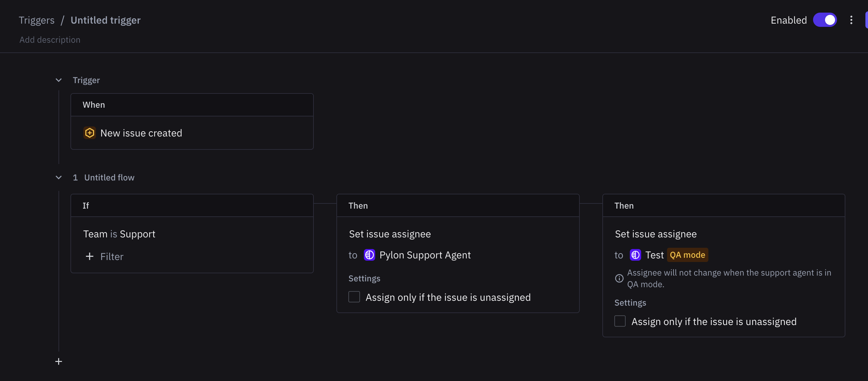The height and width of the screenshot is (381, 868).
Task: Click the New issue created hexagon icon
Action: click(x=89, y=133)
